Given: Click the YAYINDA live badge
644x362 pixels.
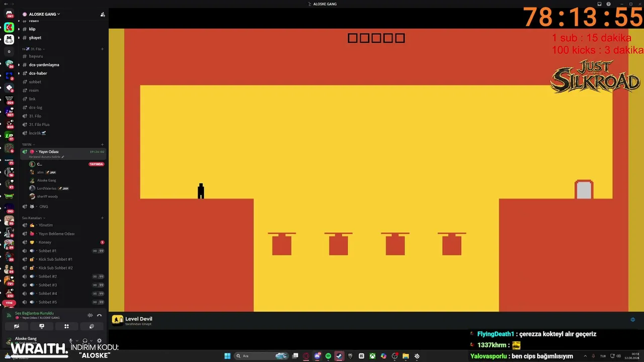Looking at the screenshot, I should point(96,164).
